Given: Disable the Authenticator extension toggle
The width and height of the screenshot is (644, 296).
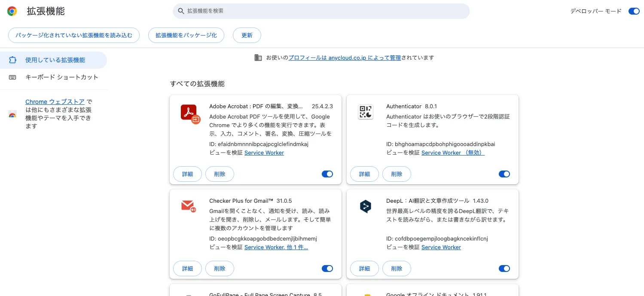Looking at the screenshot, I should [x=504, y=174].
